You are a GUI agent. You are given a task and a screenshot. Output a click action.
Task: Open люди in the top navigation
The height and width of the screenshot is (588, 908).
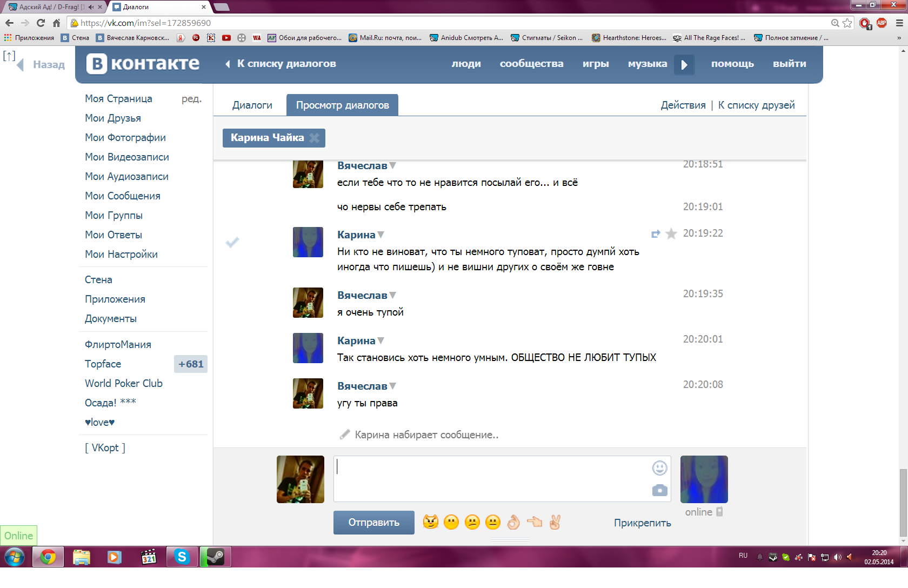466,64
